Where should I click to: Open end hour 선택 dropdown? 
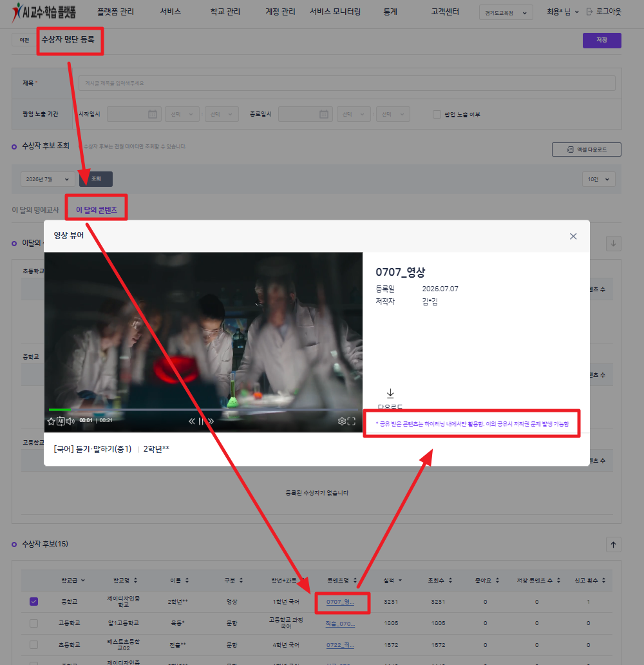354,114
